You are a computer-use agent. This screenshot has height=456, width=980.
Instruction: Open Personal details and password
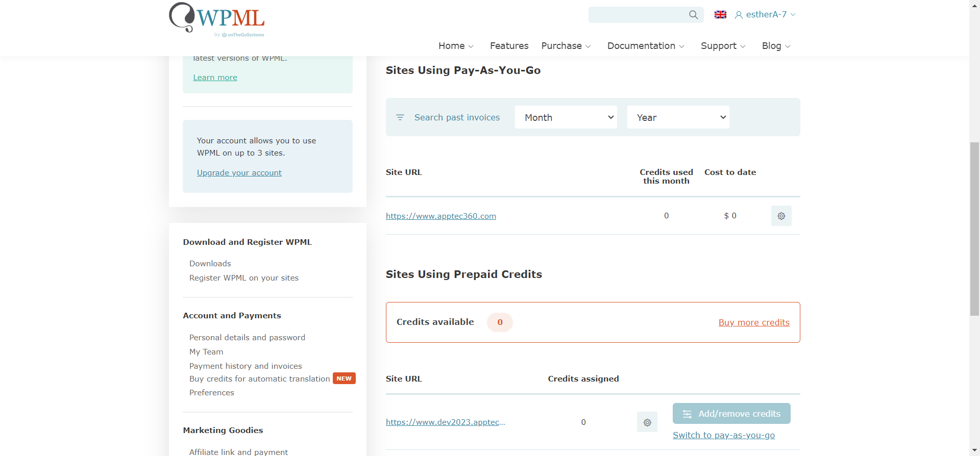247,338
